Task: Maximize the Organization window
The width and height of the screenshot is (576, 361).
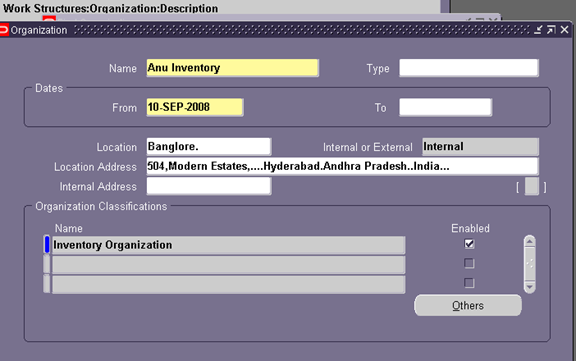Action: pyautogui.click(x=551, y=30)
